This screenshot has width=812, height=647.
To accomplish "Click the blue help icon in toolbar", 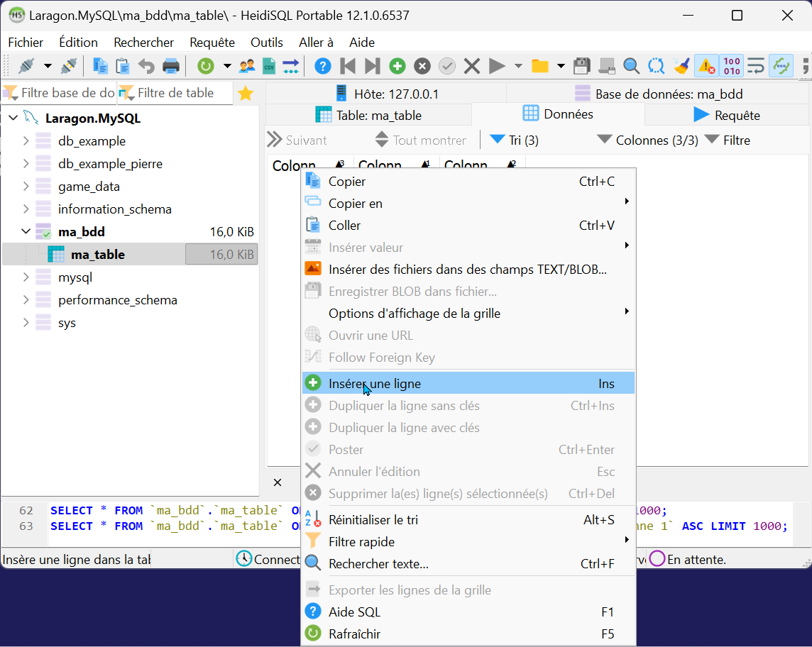I will coord(323,66).
